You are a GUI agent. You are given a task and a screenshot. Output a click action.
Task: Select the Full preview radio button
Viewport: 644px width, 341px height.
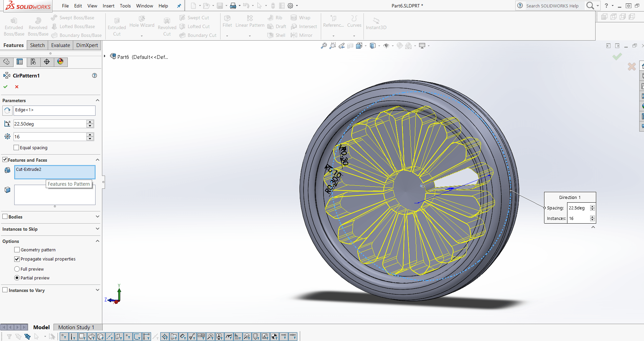[x=17, y=269]
